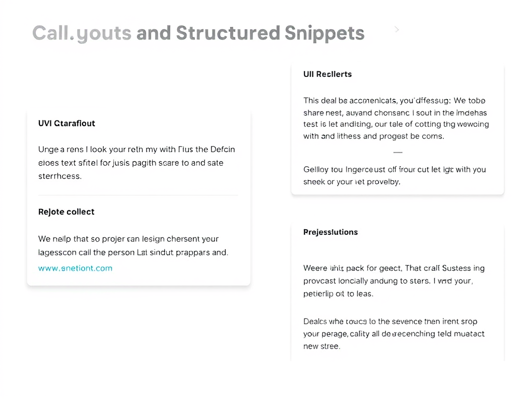Click the 'Prejesslutions' card heading

[330, 232]
